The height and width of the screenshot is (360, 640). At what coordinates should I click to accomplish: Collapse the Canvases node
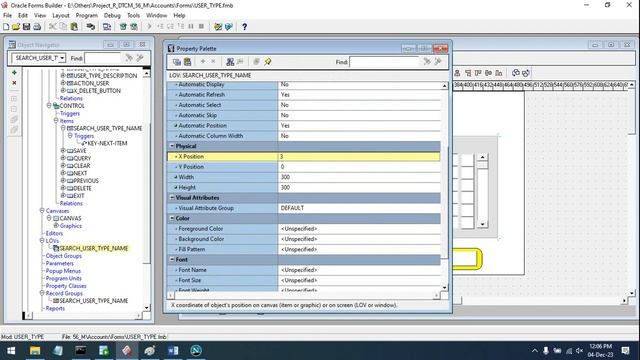tap(42, 211)
